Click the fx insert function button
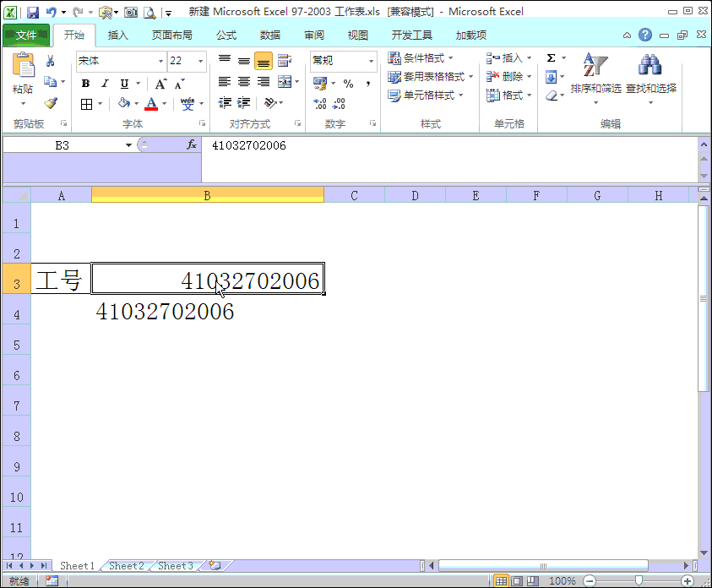Image resolution: width=712 pixels, height=588 pixels. pyautogui.click(x=192, y=144)
